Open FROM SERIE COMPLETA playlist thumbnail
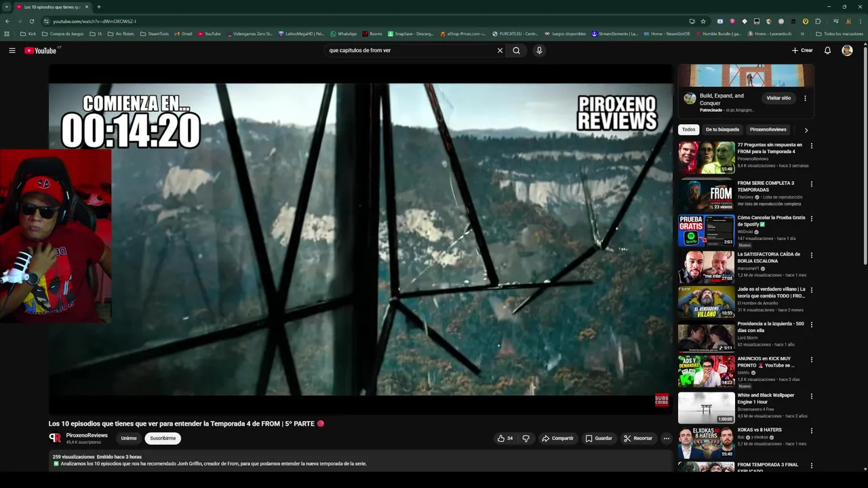This screenshot has height=488, width=868. tap(706, 194)
